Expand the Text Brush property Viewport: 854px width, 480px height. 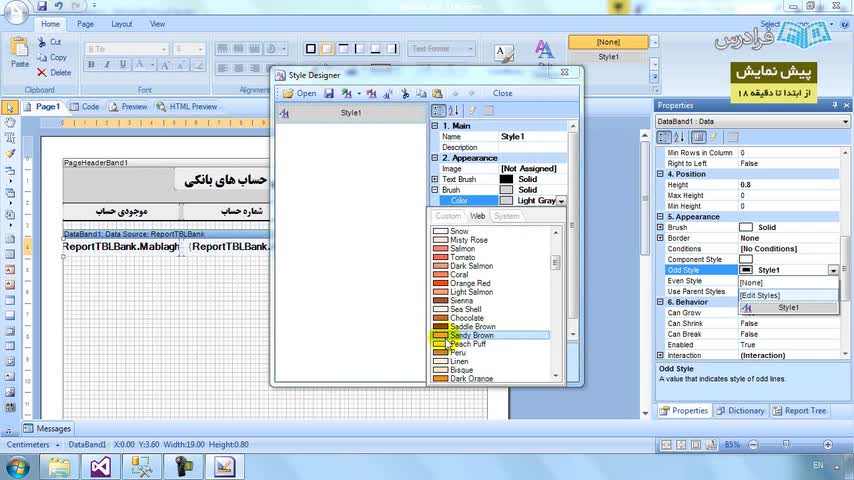435,179
